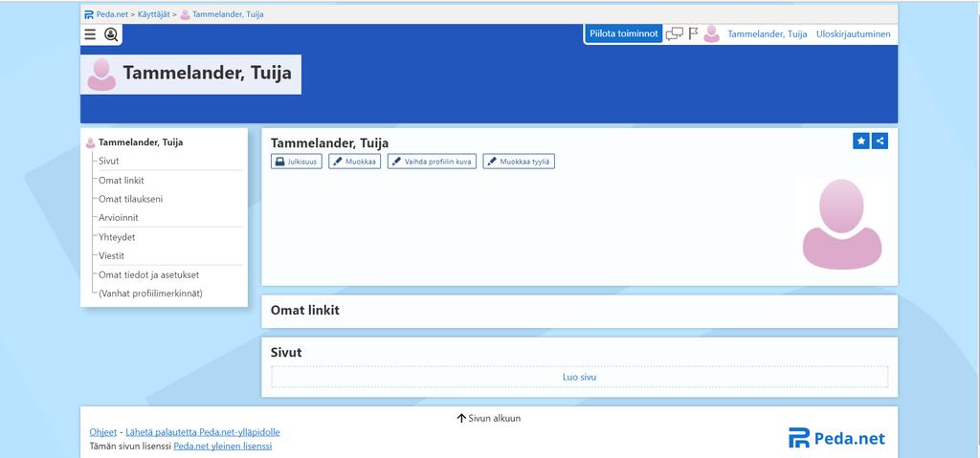The image size is (980, 458).
Task: Open the hamburger menu icon
Action: [90, 34]
